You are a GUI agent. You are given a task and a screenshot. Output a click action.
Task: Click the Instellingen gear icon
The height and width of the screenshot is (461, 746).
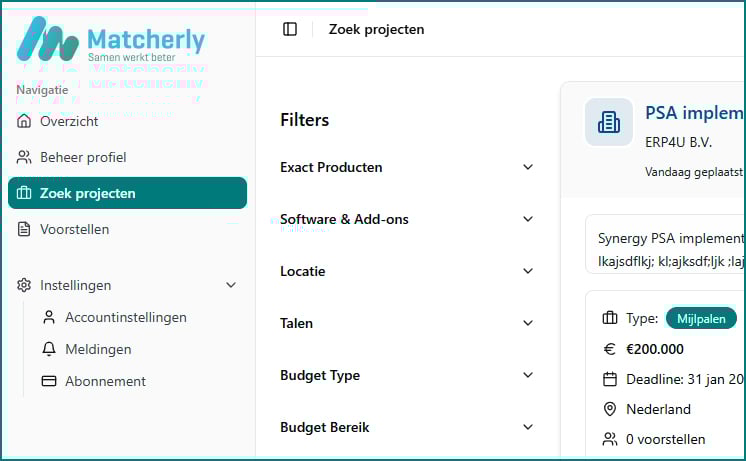(x=24, y=285)
